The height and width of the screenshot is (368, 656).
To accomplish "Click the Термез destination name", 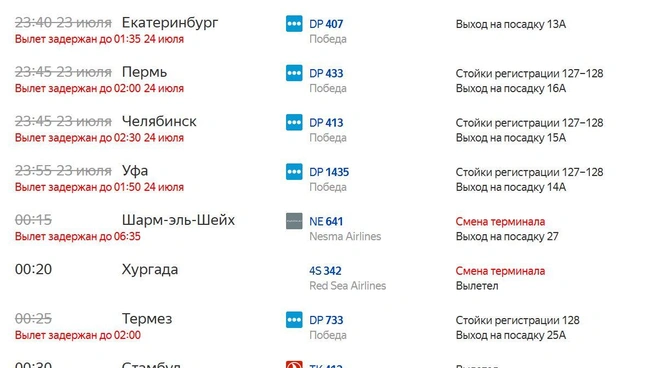I will coord(147,319).
